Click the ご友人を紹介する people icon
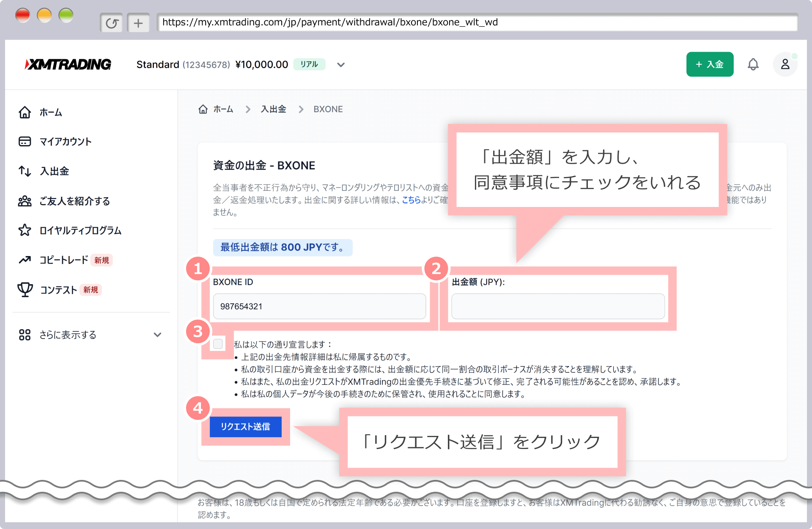 [x=25, y=201]
